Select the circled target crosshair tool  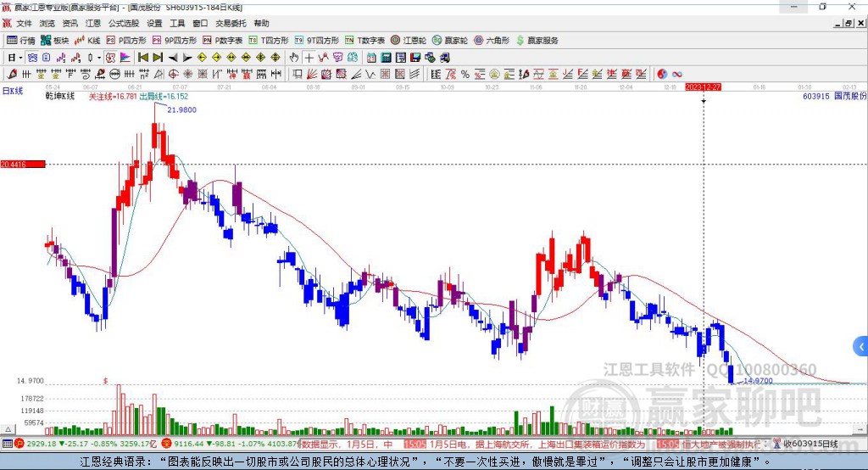(x=173, y=75)
